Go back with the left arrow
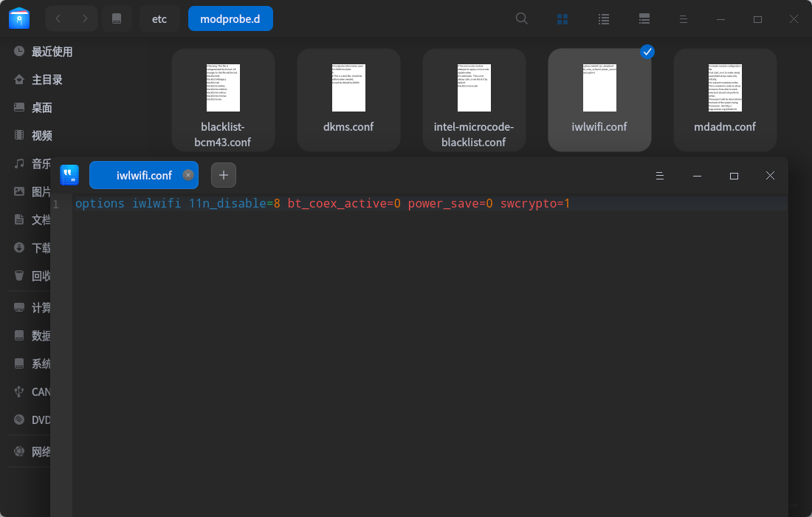The width and height of the screenshot is (812, 517). coord(58,18)
